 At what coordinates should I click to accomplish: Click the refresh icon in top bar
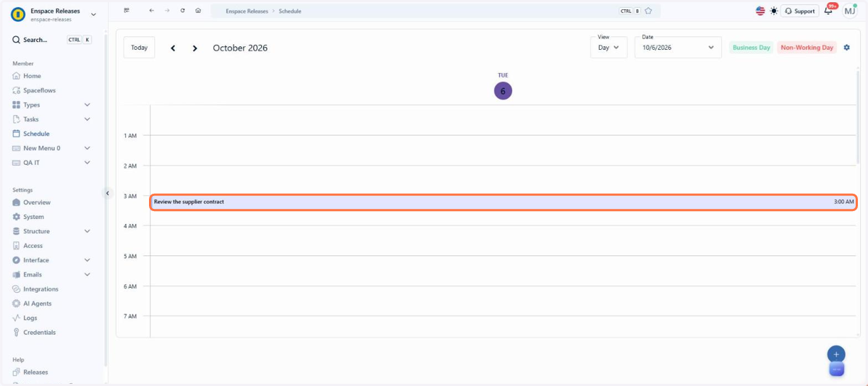(x=182, y=11)
